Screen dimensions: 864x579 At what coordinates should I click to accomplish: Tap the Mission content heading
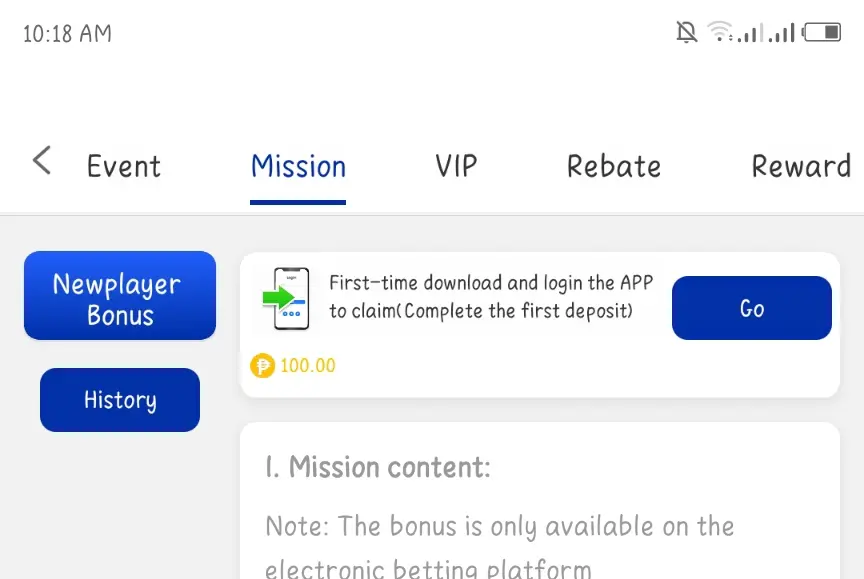coord(377,467)
